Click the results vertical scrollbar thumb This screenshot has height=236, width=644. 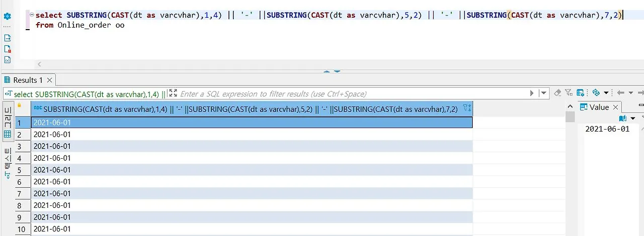tap(570, 117)
